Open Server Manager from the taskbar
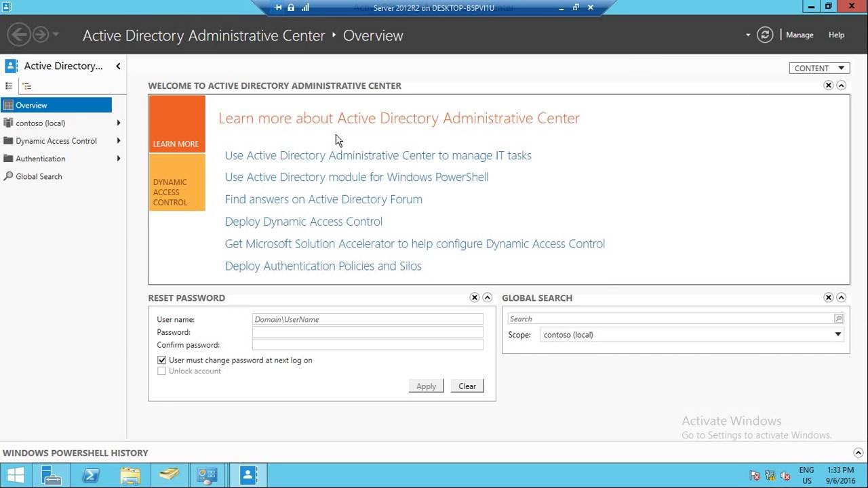This screenshot has width=868, height=488. (52, 475)
